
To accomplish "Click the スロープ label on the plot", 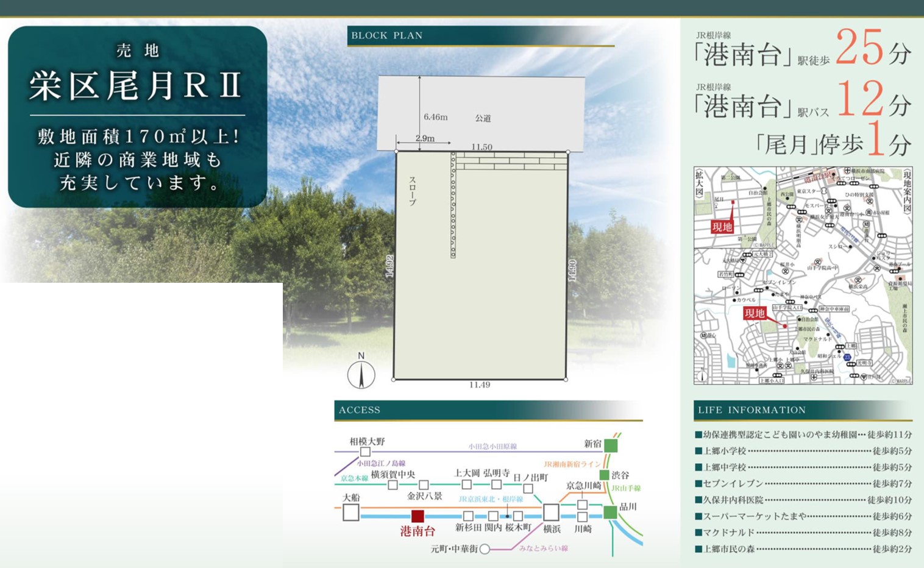I will [x=413, y=191].
